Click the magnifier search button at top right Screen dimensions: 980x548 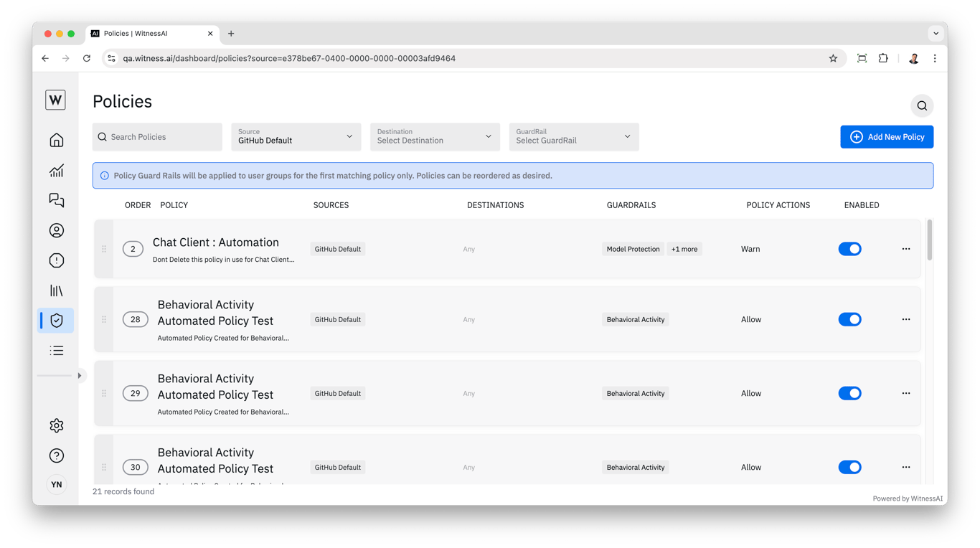[922, 106]
